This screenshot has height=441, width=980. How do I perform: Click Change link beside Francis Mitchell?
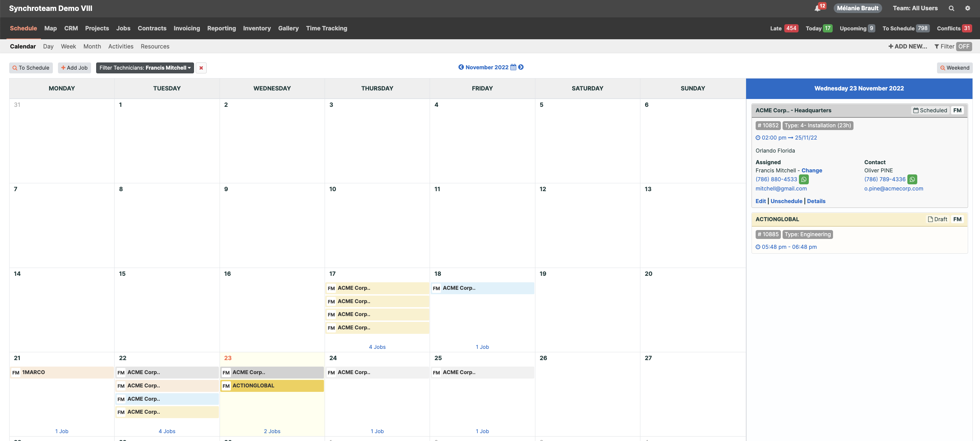click(812, 171)
